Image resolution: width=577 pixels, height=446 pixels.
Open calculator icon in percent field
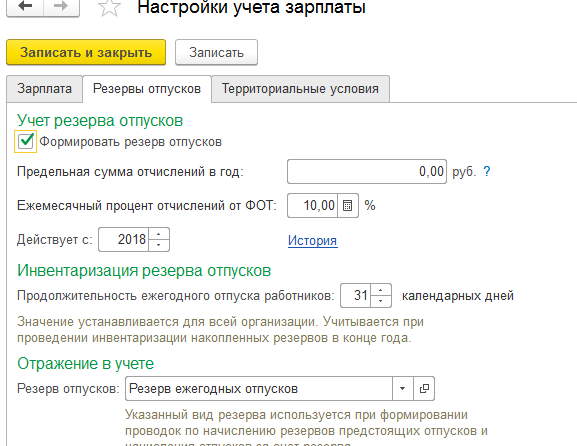pos(347,205)
